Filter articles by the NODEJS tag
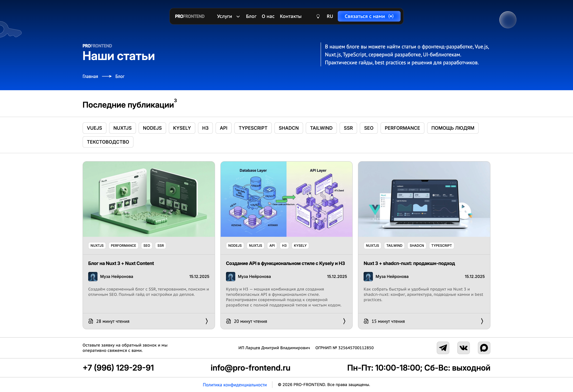The height and width of the screenshot is (392, 573). click(152, 128)
